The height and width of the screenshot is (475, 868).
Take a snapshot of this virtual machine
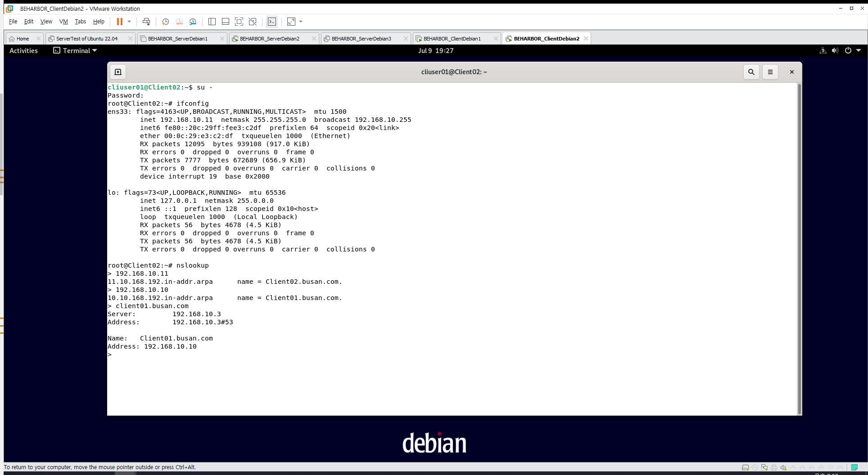point(165,22)
